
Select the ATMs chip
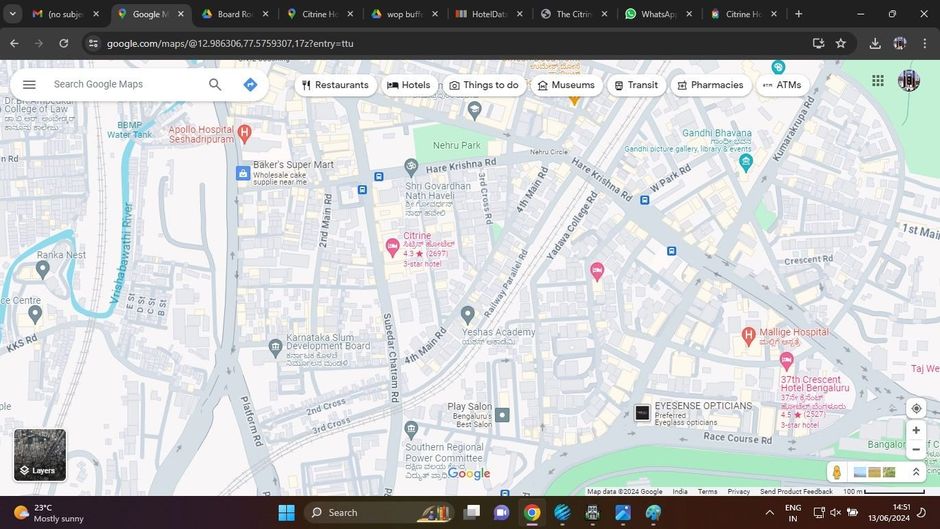(x=782, y=85)
